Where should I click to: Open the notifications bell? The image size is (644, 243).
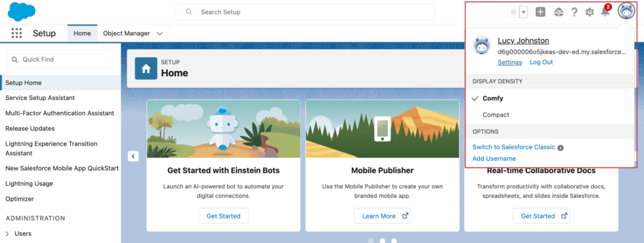(605, 12)
